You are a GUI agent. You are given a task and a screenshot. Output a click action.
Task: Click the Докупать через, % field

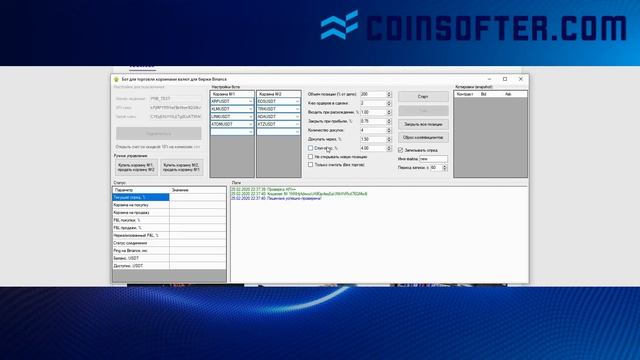373,139
